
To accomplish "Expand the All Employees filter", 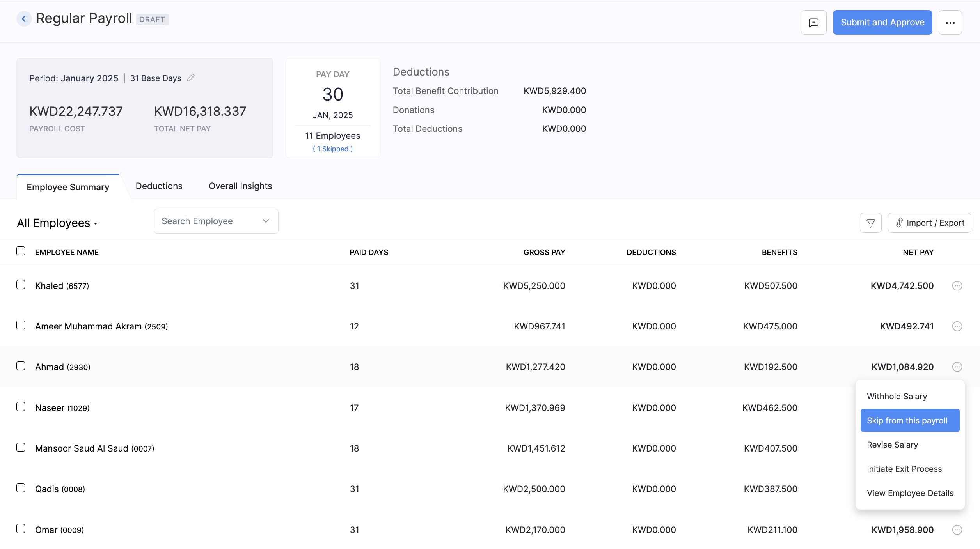I will (x=57, y=223).
